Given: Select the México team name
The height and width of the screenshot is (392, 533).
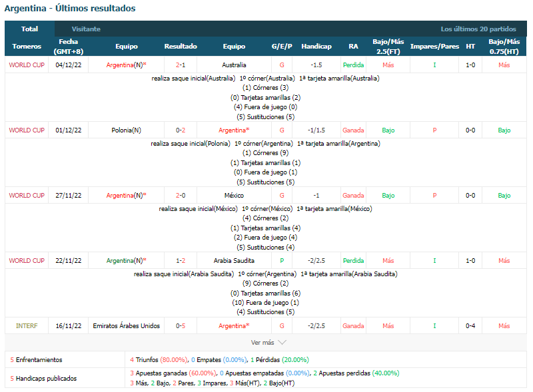Looking at the screenshot, I should (234, 195).
